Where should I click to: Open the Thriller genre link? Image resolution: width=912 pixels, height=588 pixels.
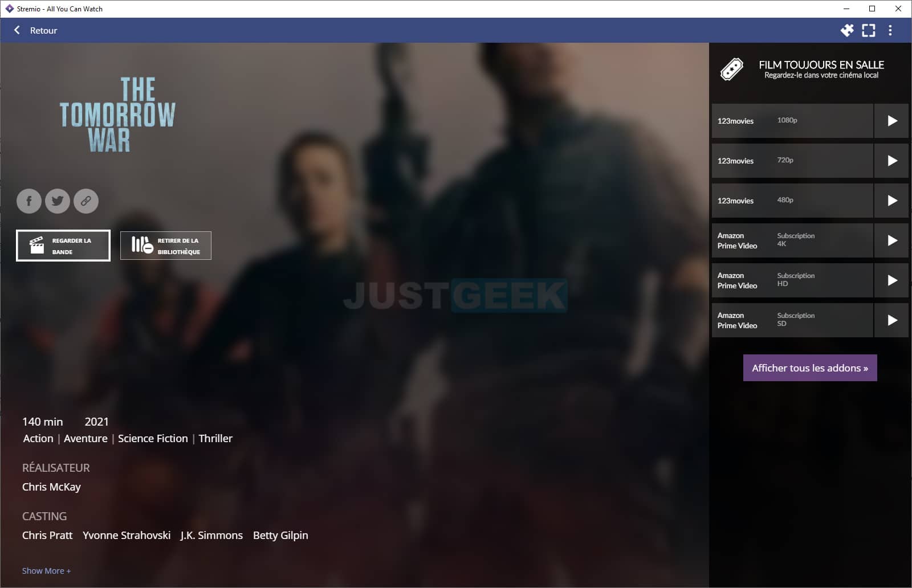coord(215,438)
